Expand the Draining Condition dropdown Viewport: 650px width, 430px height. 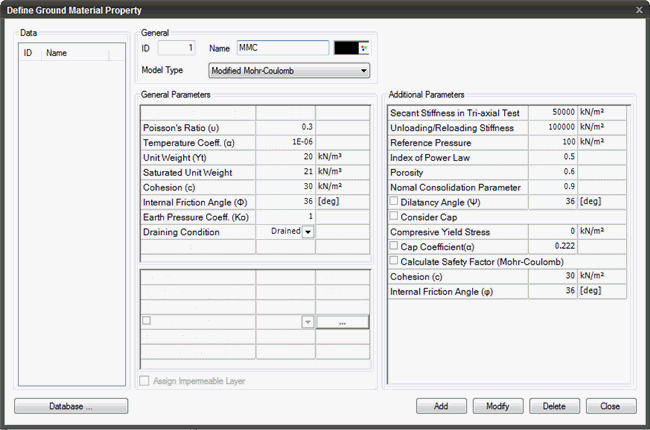[308, 232]
